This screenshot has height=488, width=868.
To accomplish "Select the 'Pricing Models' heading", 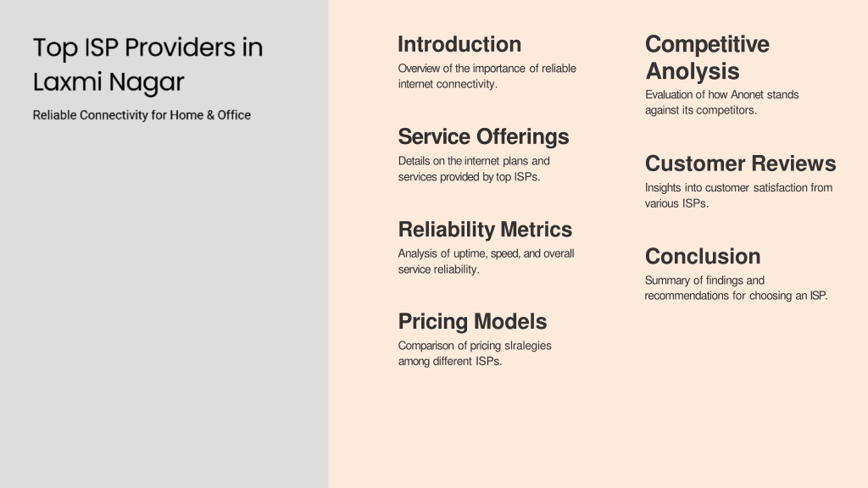I will [x=472, y=321].
